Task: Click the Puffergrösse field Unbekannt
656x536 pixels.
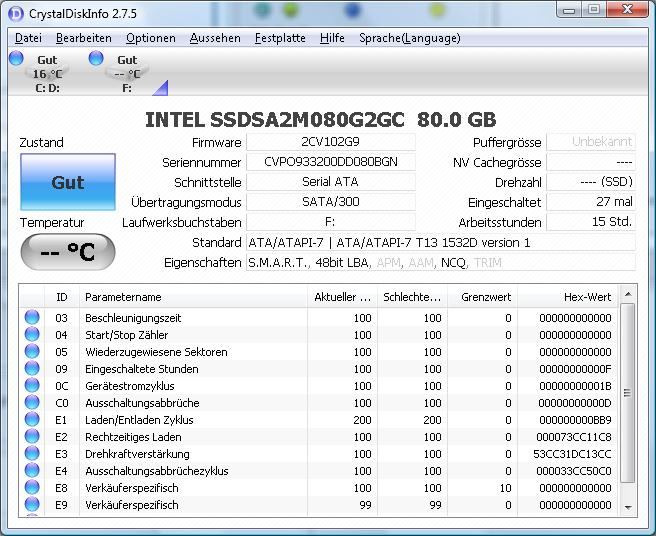Action: (591, 142)
